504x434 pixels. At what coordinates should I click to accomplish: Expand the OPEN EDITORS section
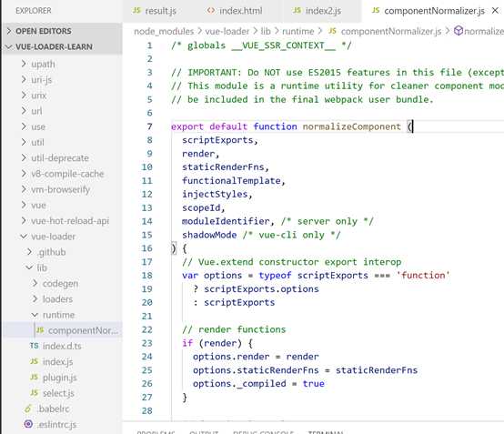(x=9, y=31)
